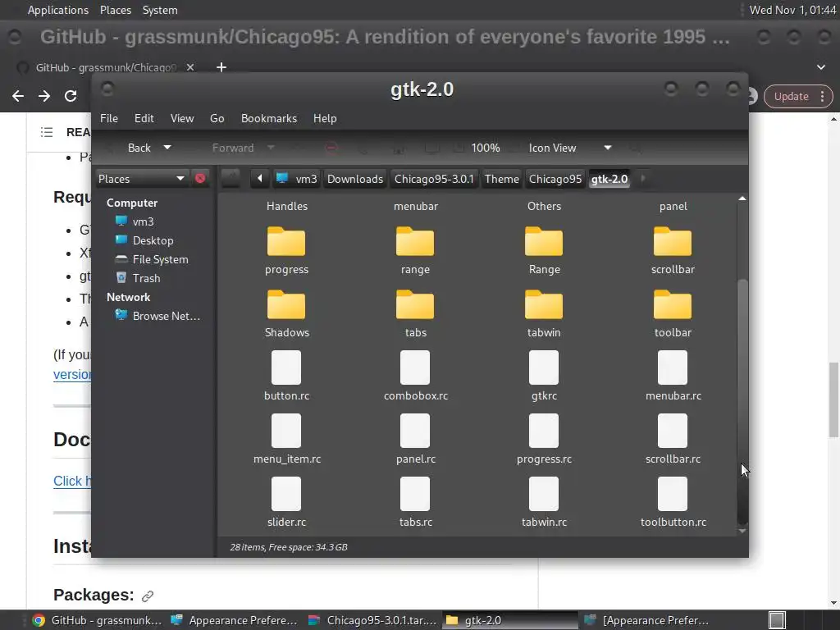Switch to Chicago95-3.0.1.tar taskbar window
The image size is (840, 630).
tap(373, 620)
